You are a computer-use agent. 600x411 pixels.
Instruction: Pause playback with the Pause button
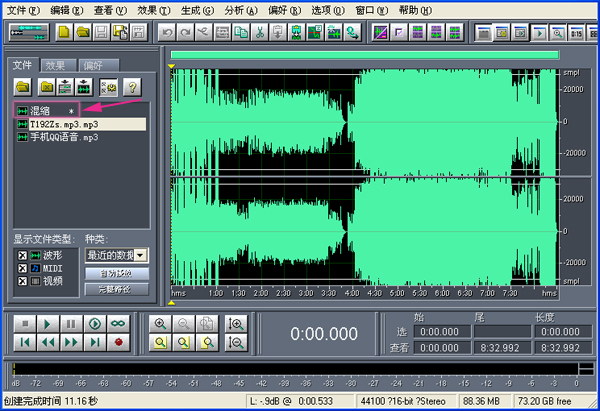(71, 324)
